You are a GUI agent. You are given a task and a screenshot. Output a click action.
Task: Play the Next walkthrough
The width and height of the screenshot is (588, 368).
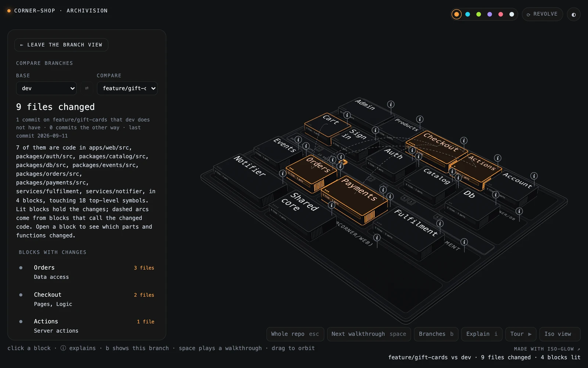pos(369,334)
